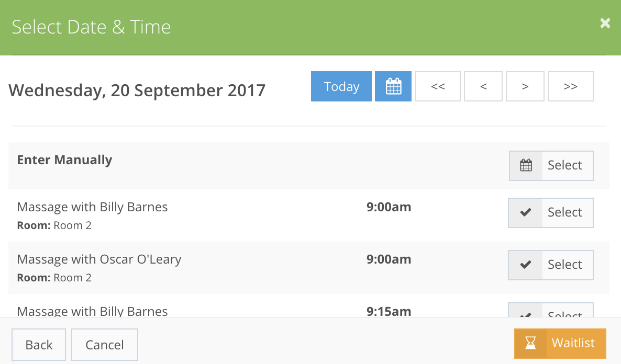Click the hourglass Waitlist icon

(531, 343)
